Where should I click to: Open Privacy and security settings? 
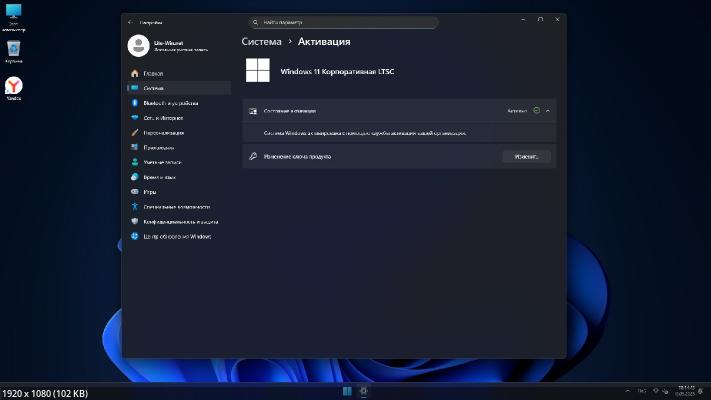[x=180, y=222]
